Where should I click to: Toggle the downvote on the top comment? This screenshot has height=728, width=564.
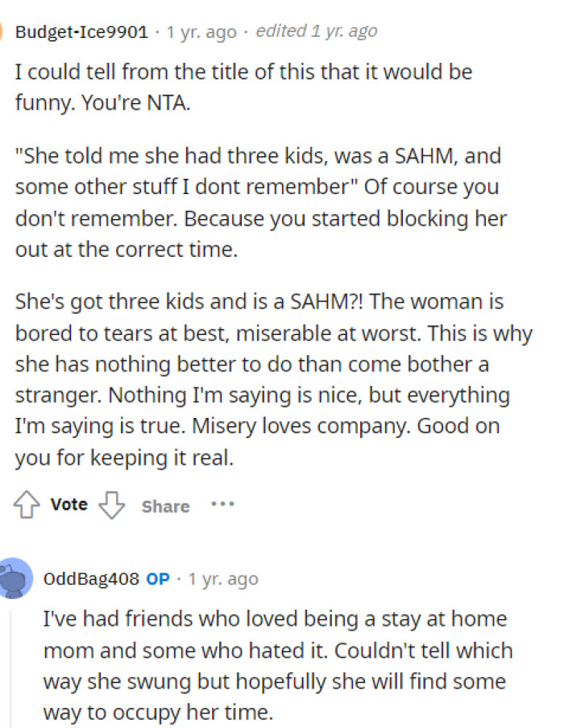tap(112, 506)
